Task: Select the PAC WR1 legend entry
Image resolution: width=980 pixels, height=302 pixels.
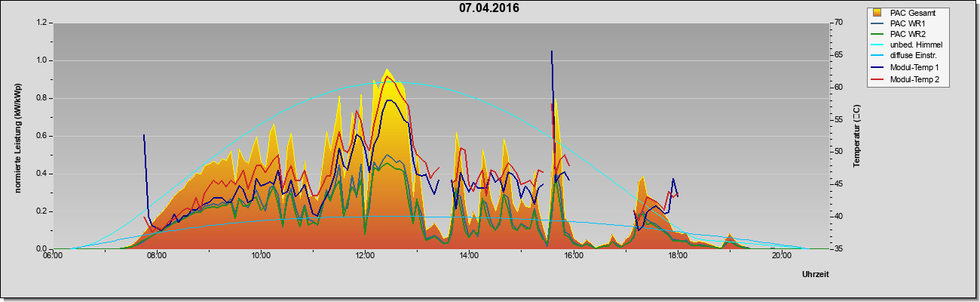Action: (908, 23)
